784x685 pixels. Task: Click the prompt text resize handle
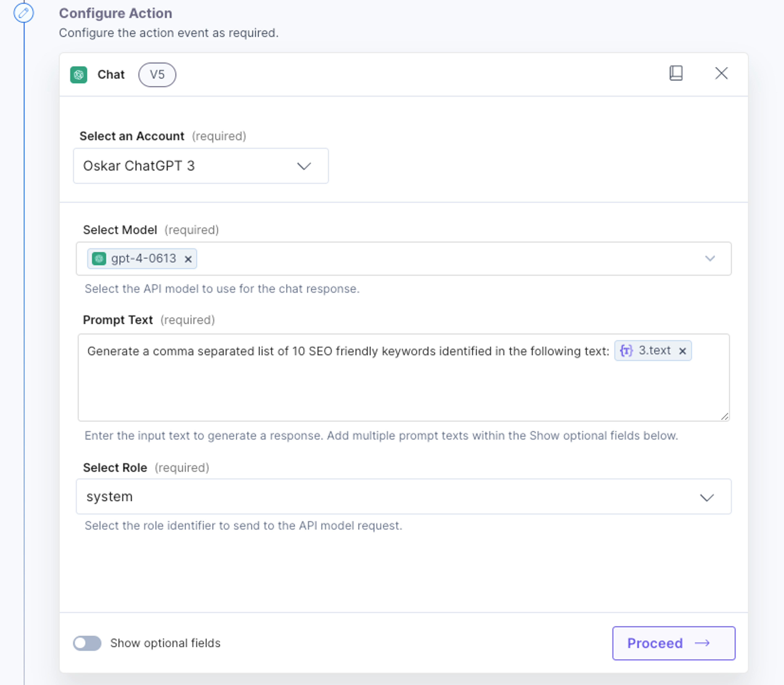pos(724,416)
